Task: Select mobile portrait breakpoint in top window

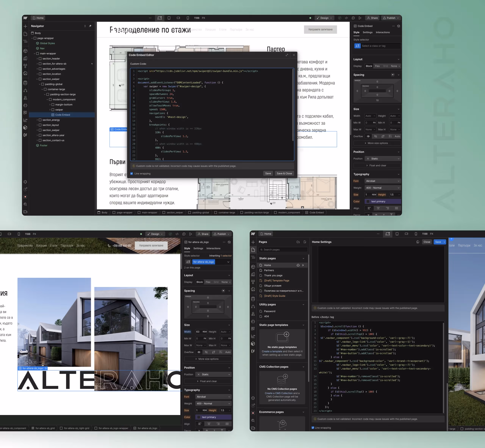Action: pos(188,18)
